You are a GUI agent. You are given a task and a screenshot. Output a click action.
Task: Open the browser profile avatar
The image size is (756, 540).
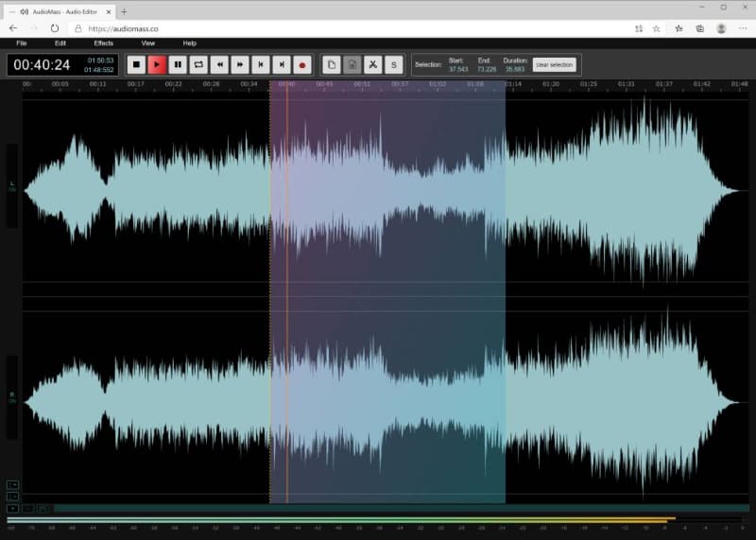tap(721, 28)
